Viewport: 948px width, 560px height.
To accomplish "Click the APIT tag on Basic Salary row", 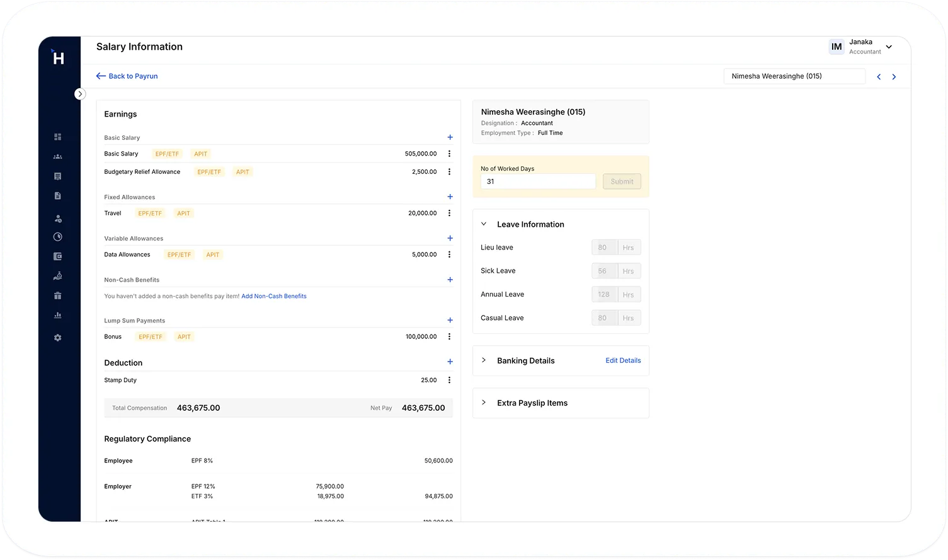I will click(201, 154).
